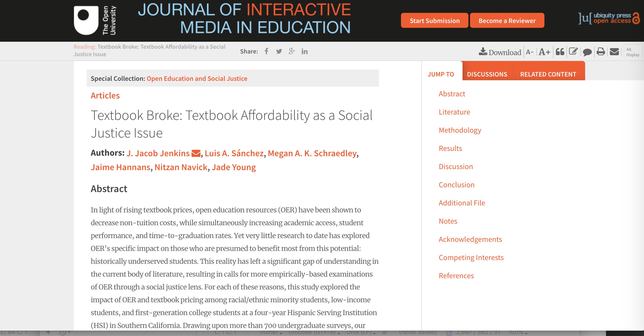Open author Megan A. K. Schraedley link
Screen dimensions: 644x336
coord(312,153)
